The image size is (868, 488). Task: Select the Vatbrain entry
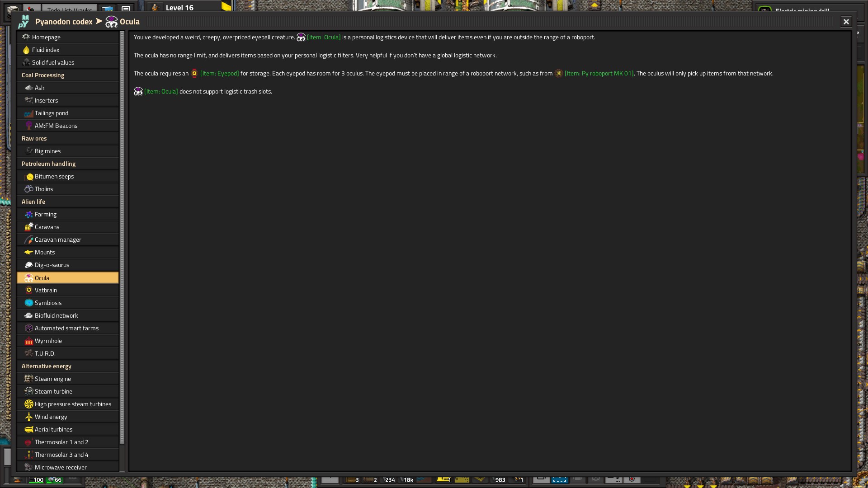tap(46, 291)
